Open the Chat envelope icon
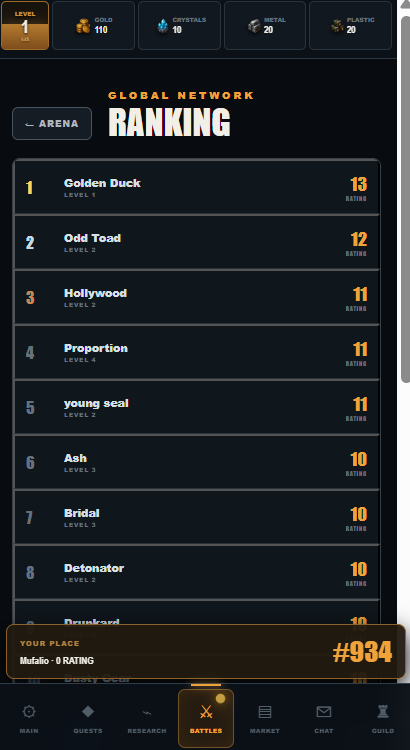 [x=324, y=712]
